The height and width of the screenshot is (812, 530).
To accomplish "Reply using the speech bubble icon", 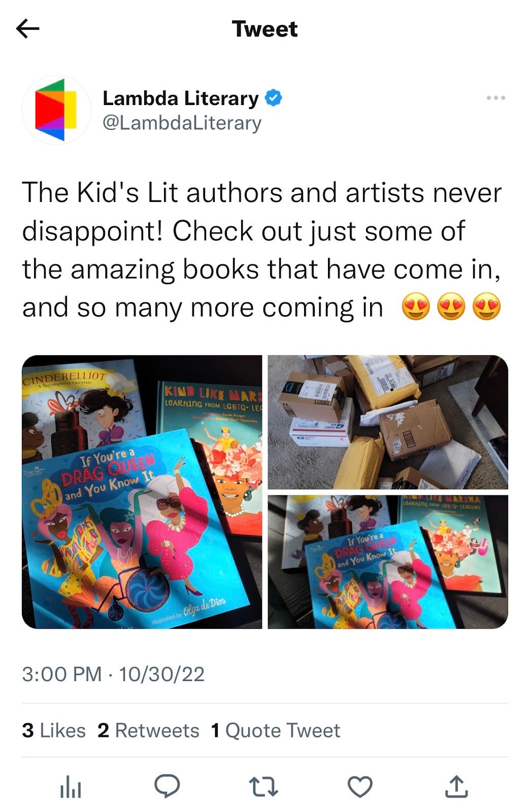I will pos(167,786).
